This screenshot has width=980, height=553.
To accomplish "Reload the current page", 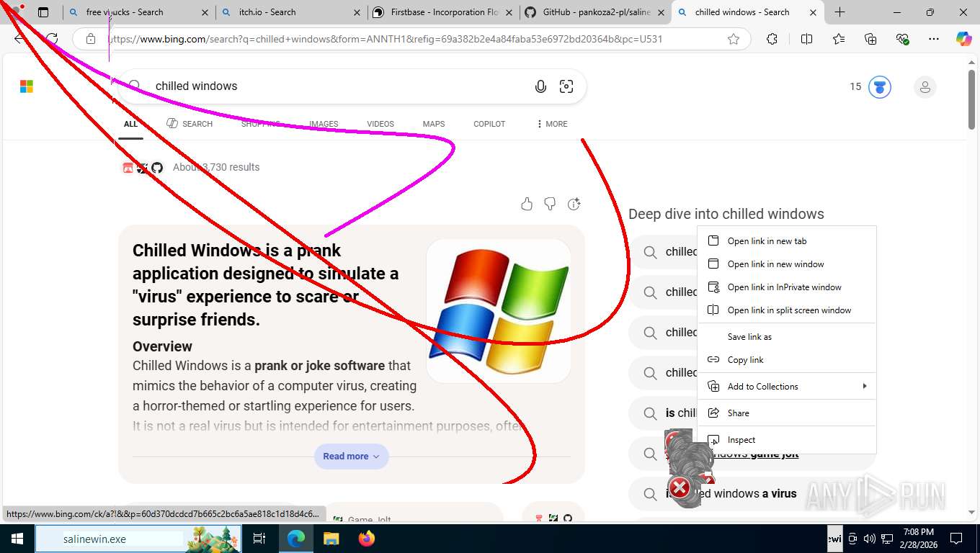I will (x=51, y=39).
